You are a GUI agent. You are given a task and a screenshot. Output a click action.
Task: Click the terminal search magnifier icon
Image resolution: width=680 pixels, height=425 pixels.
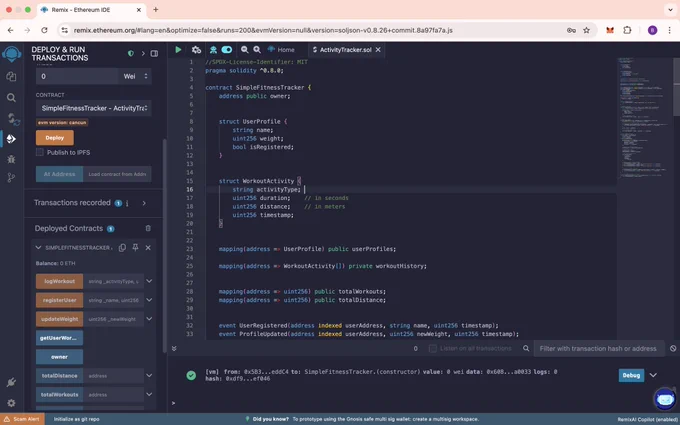pyautogui.click(x=526, y=349)
